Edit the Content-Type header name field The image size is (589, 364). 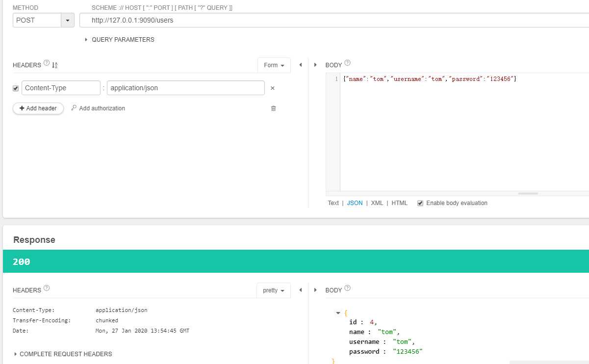coord(61,88)
